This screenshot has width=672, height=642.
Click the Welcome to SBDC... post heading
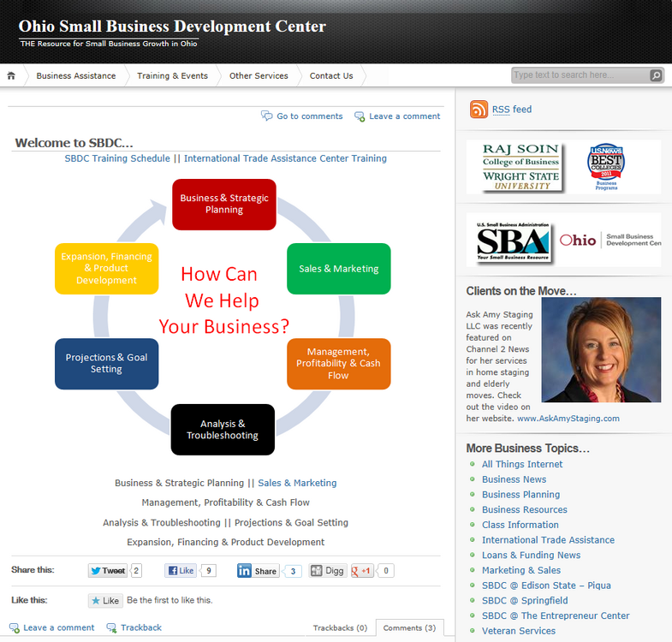coord(74,143)
